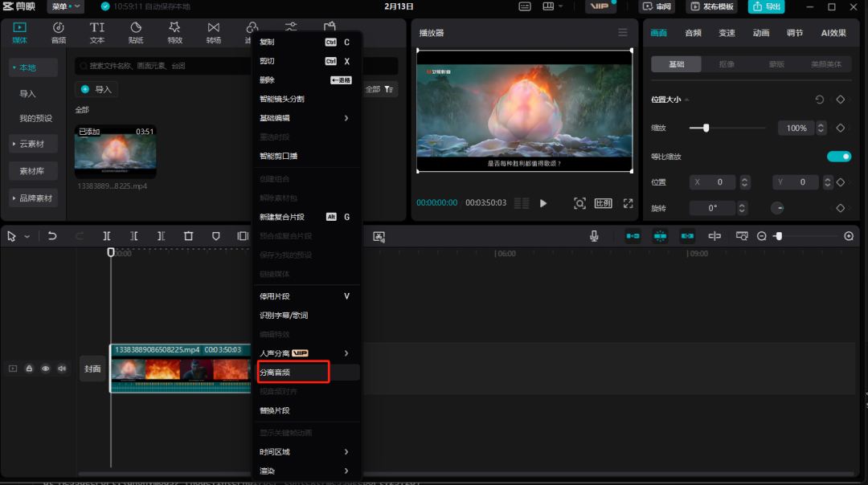Click the fullscreen icon in the player
Image resolution: width=868 pixels, height=485 pixels.
(x=628, y=203)
